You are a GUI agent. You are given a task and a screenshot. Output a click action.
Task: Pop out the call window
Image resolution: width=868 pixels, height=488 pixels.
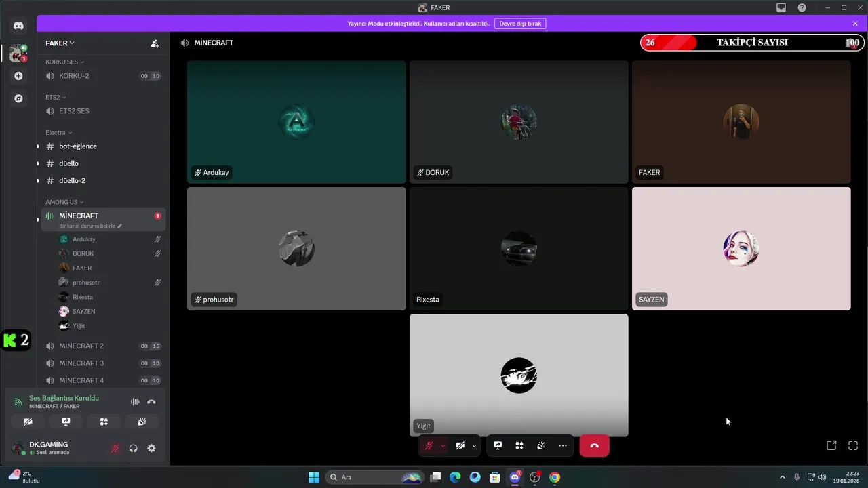pos(831,445)
